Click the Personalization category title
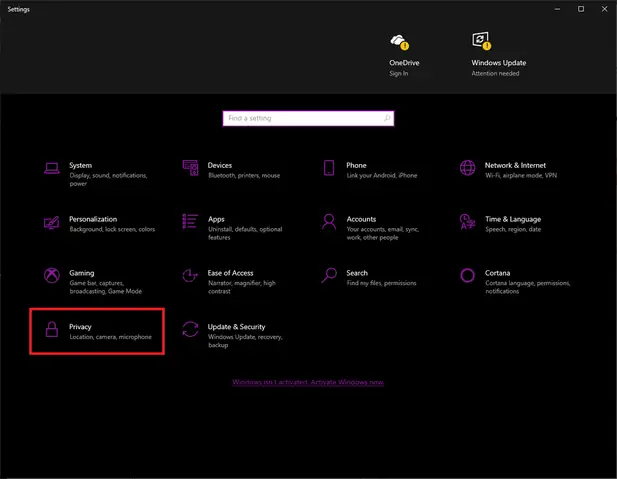Screen dimensions: 617x479 click(x=93, y=219)
